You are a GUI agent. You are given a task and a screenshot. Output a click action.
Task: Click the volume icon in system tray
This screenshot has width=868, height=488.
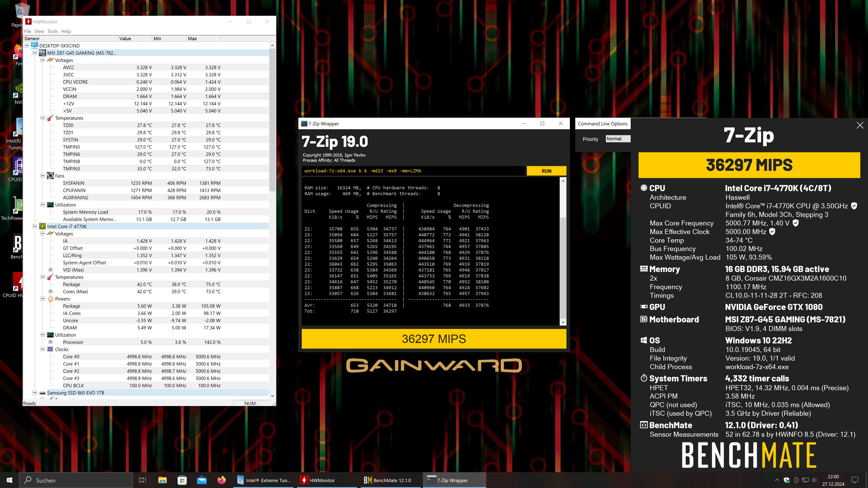point(814,480)
